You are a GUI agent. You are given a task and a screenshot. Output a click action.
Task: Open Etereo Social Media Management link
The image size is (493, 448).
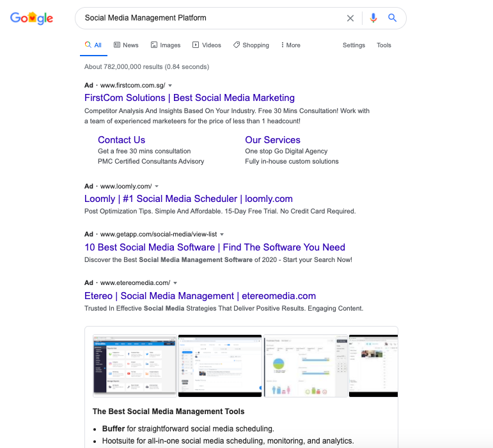tap(200, 296)
